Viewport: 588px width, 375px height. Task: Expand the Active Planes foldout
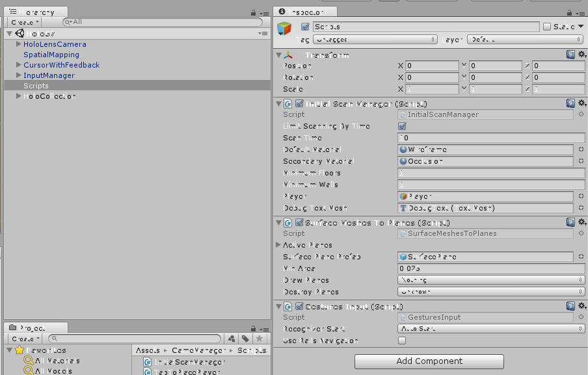pos(278,245)
